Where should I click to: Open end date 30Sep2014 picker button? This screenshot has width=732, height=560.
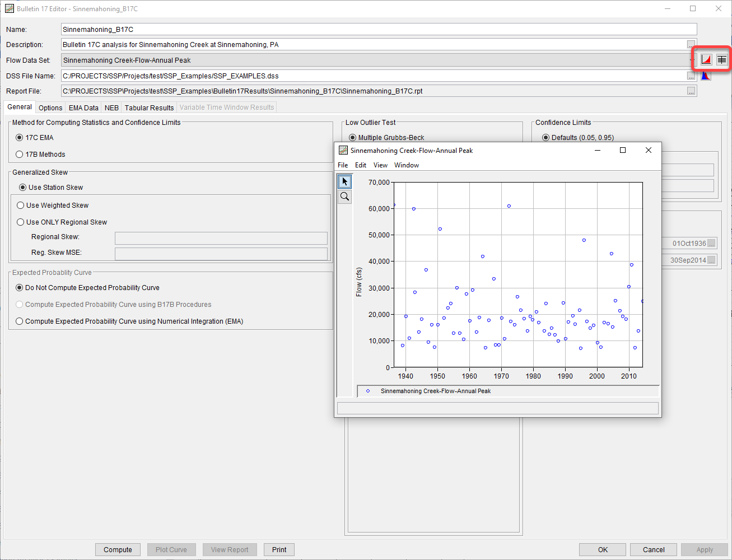tap(711, 260)
